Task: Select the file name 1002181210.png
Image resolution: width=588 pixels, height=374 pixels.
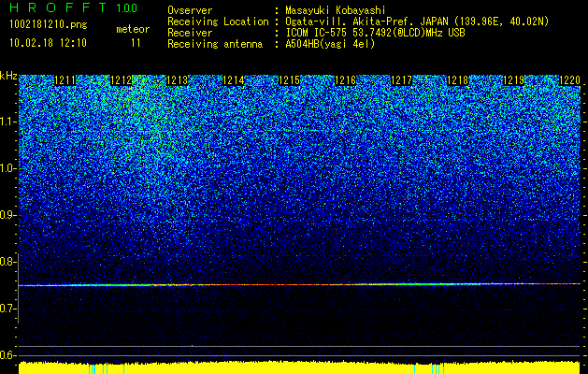Action: [x=49, y=25]
